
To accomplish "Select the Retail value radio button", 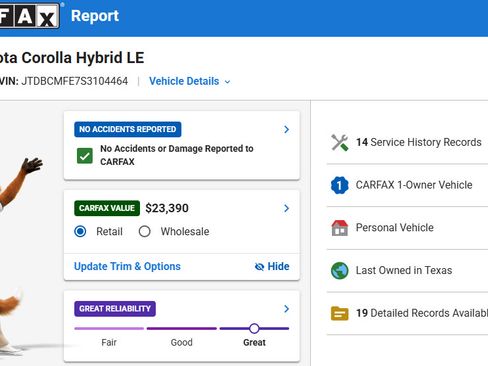I will tap(80, 231).
